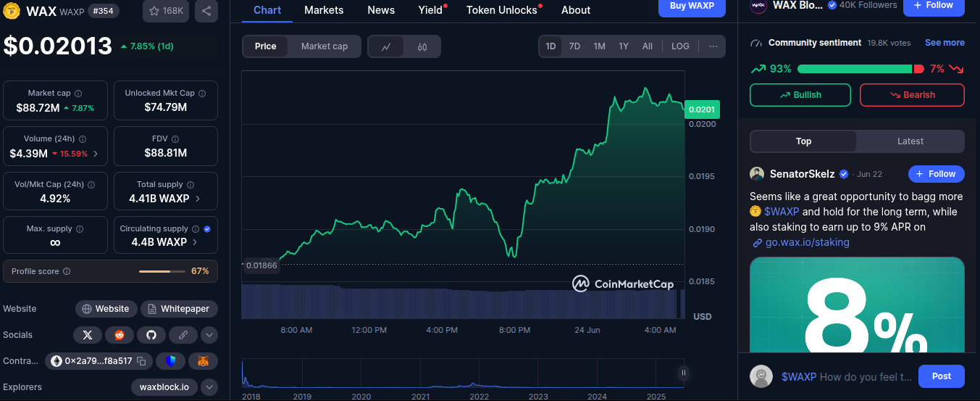Image resolution: width=980 pixels, height=401 pixels.
Task: Select the Price chart toggle
Action: pyautogui.click(x=266, y=46)
